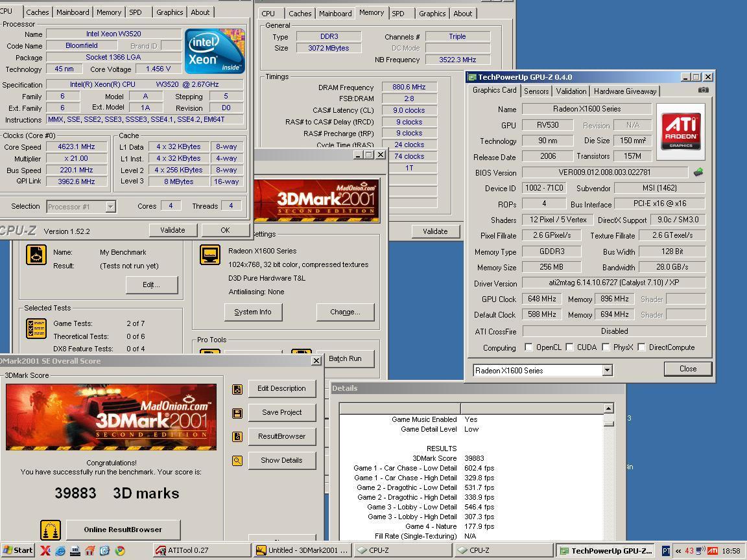Open System Info in 3DMark2001
The height and width of the screenshot is (560, 747).
[x=253, y=312]
